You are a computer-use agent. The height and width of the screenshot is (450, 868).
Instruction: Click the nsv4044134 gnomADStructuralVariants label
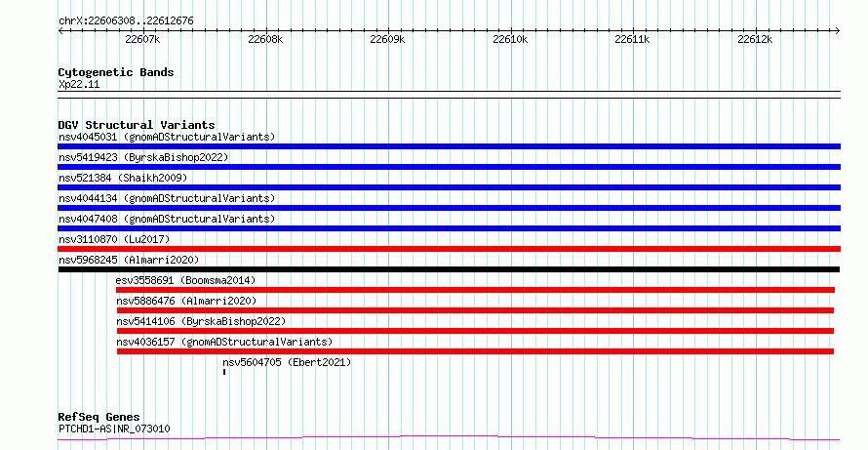(x=167, y=198)
